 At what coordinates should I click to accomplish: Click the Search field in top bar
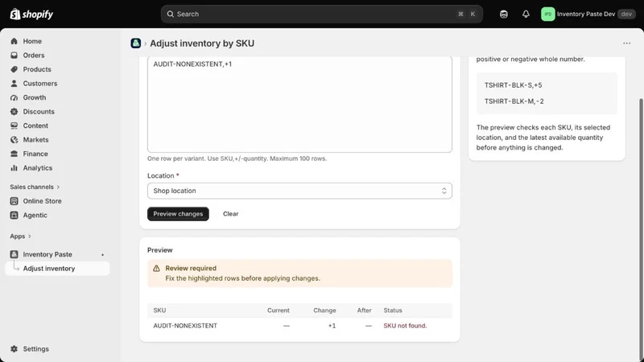(x=321, y=14)
